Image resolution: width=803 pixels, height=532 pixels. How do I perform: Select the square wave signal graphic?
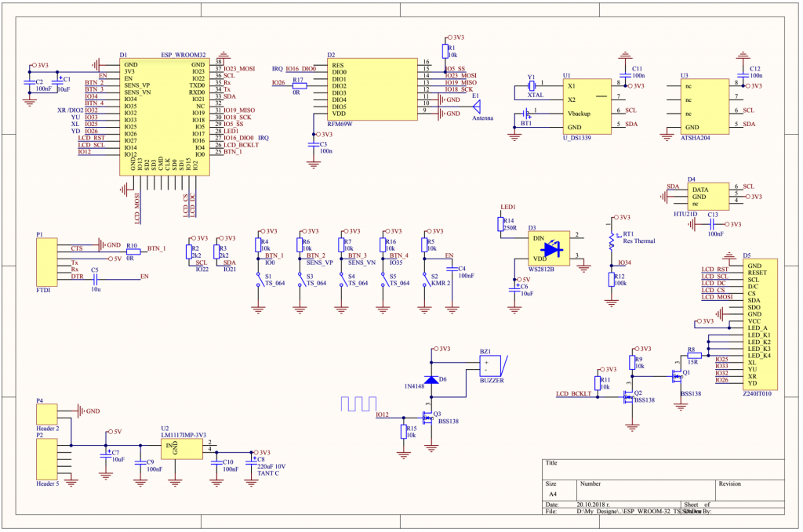point(358,404)
